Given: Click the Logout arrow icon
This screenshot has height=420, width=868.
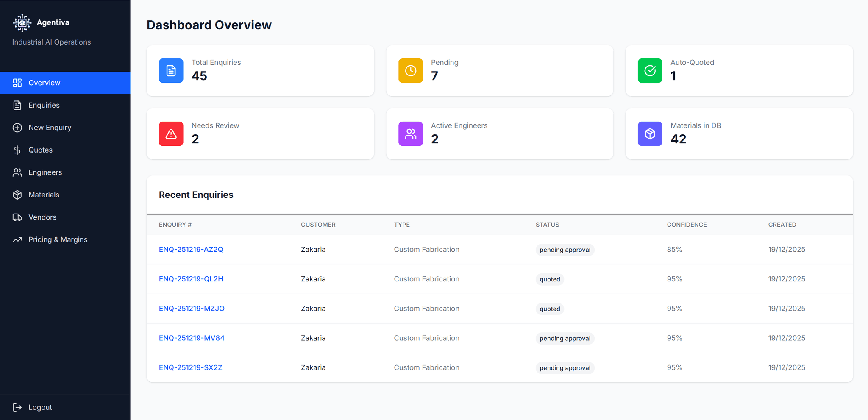Looking at the screenshot, I should tap(17, 407).
